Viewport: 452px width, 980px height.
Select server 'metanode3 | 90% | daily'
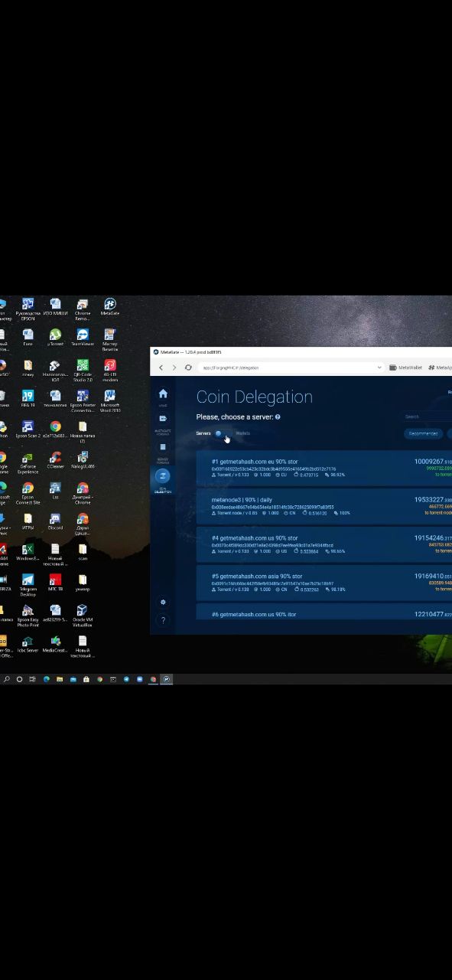pyautogui.click(x=324, y=506)
